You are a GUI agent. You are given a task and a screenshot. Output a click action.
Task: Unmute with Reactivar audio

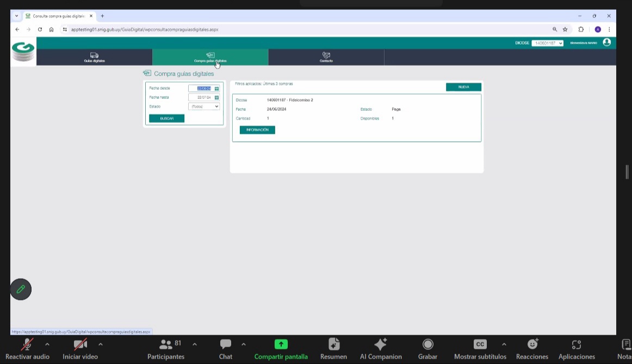click(x=27, y=349)
